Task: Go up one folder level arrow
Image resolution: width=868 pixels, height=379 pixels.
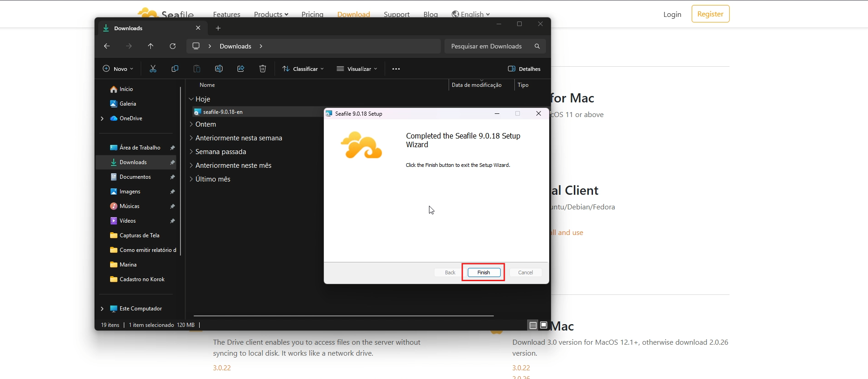Action: [151, 46]
